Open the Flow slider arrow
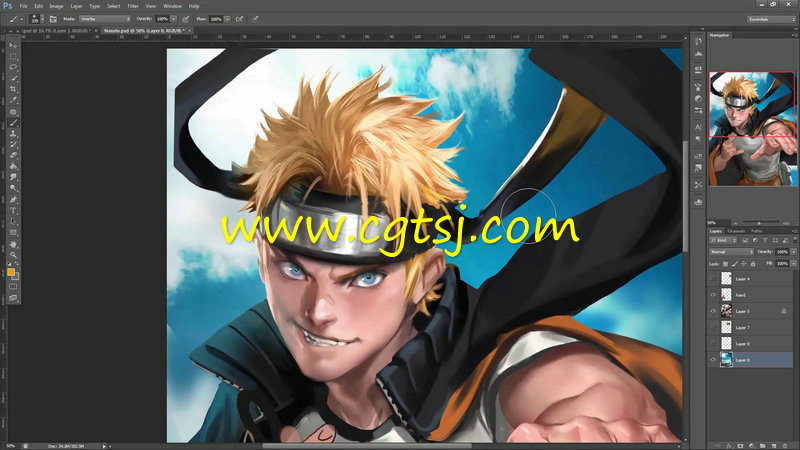The image size is (800, 450). point(227,19)
